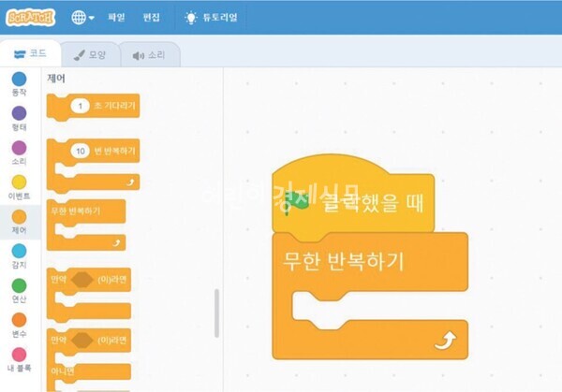Click the paintbrush icon on 모양 tab
Viewport: 562px width, 392px height.
pyautogui.click(x=80, y=55)
